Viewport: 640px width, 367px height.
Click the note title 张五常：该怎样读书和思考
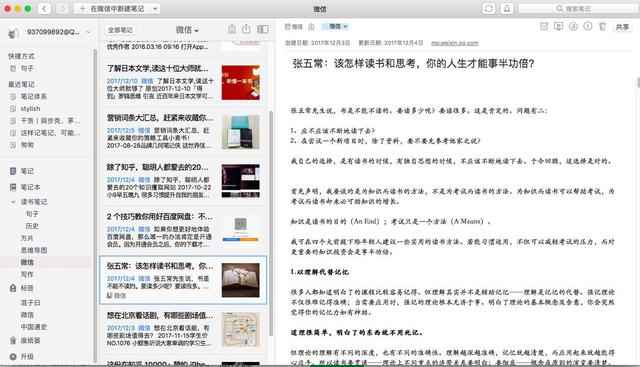coord(413,63)
